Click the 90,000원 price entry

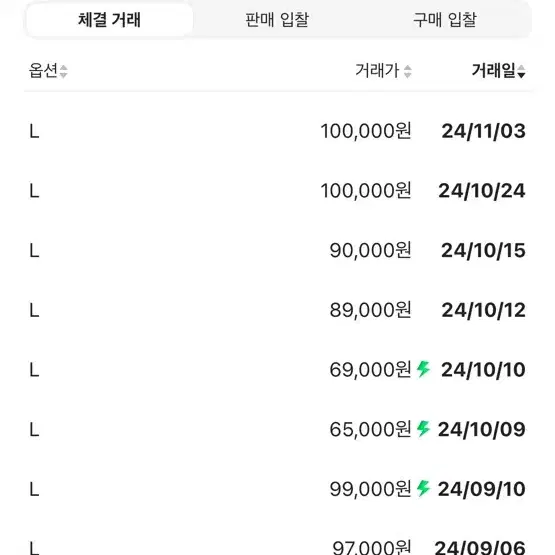click(x=370, y=250)
